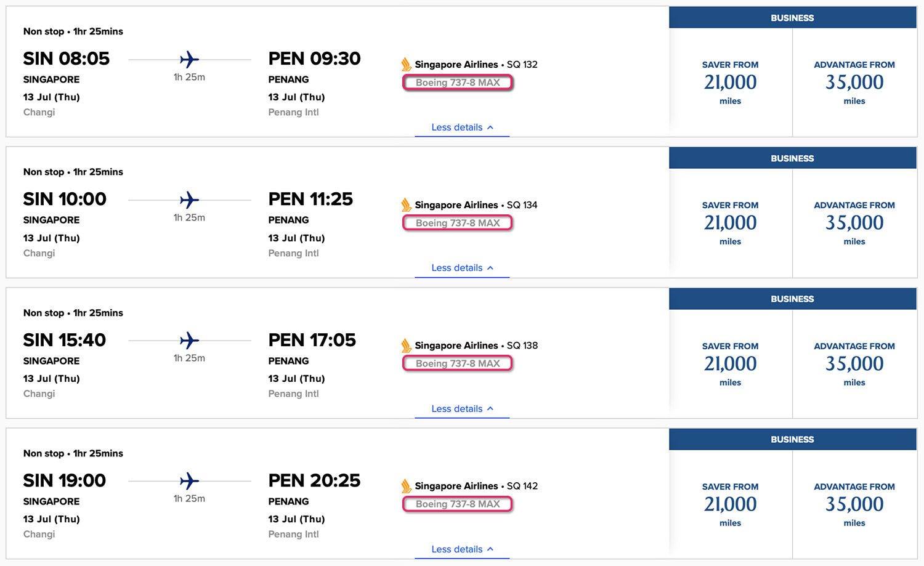Click Singapore Airlines logo beside SQ 132
Screen dimensions: 924x566
[407, 65]
